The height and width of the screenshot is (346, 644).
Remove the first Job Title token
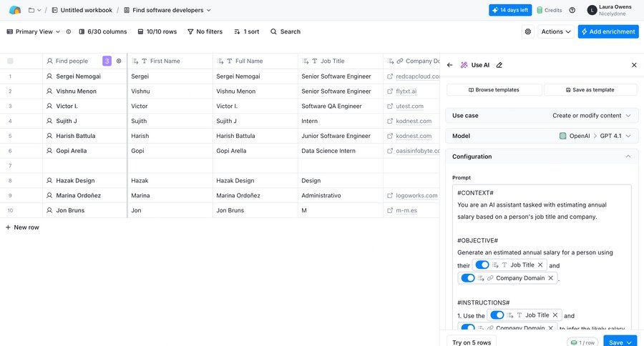point(540,265)
